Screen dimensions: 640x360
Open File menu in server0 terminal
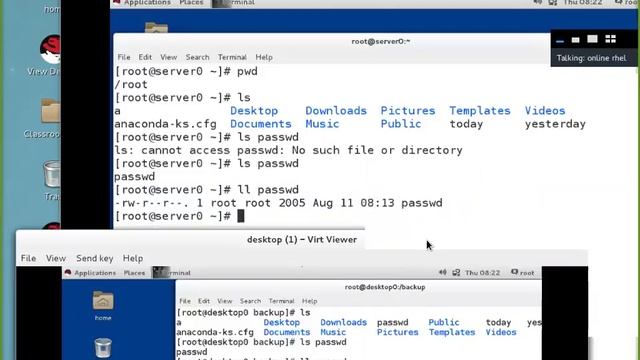point(124,57)
